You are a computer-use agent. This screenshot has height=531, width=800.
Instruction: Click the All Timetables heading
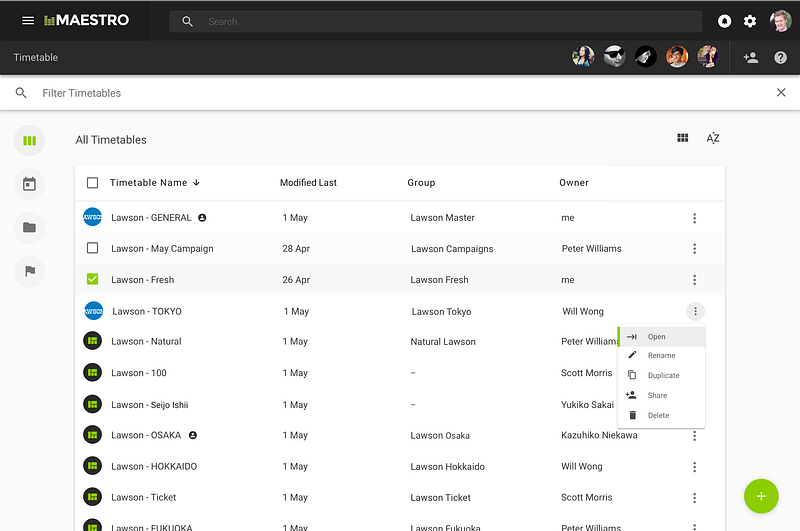[x=111, y=140]
